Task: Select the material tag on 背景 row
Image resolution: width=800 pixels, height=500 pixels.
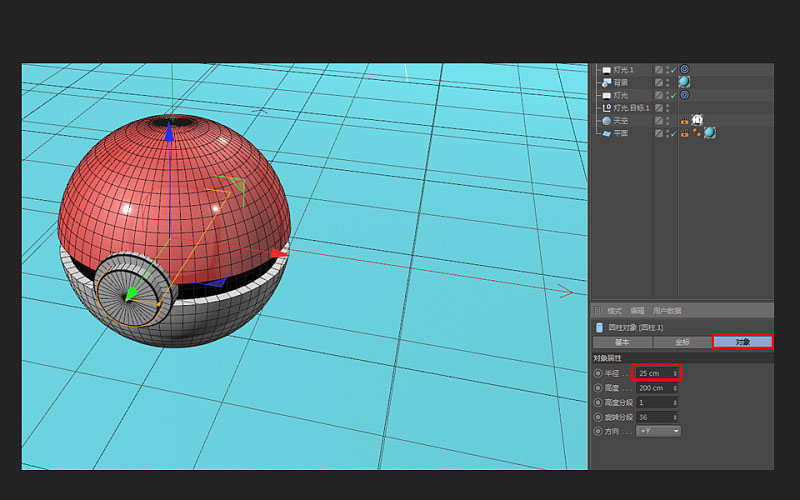Action: (x=685, y=82)
